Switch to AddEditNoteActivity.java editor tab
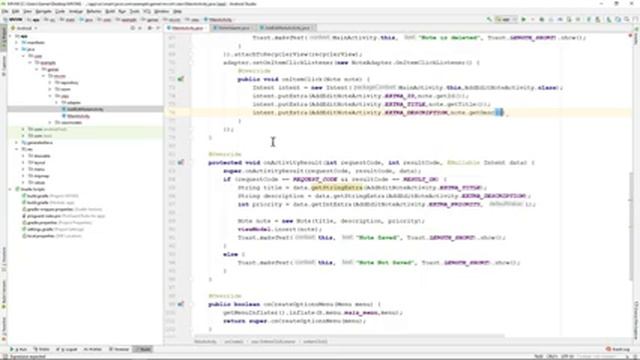This screenshot has height=360, width=640. tap(287, 28)
